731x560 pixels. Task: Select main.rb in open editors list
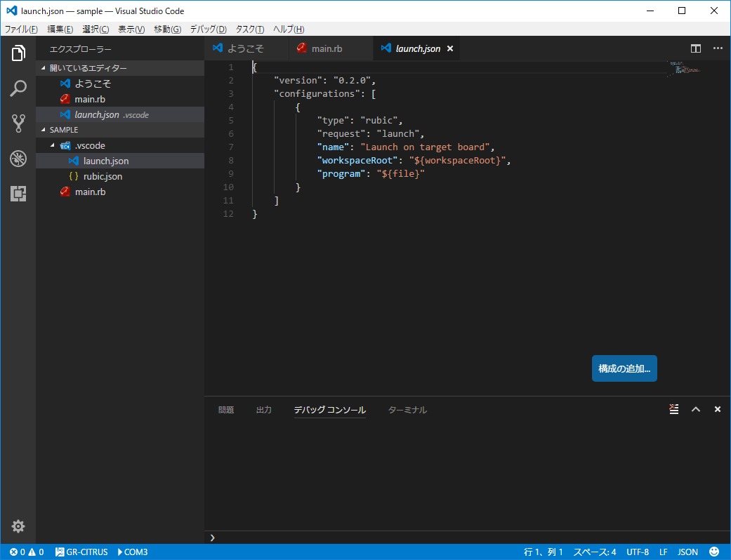coord(120,99)
